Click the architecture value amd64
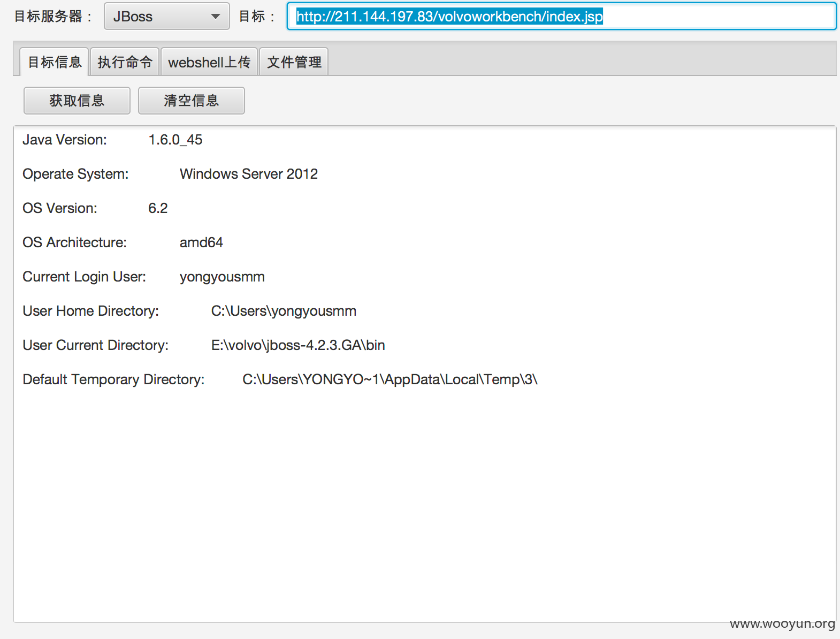Screen dimensions: 840x639 [x=201, y=242]
